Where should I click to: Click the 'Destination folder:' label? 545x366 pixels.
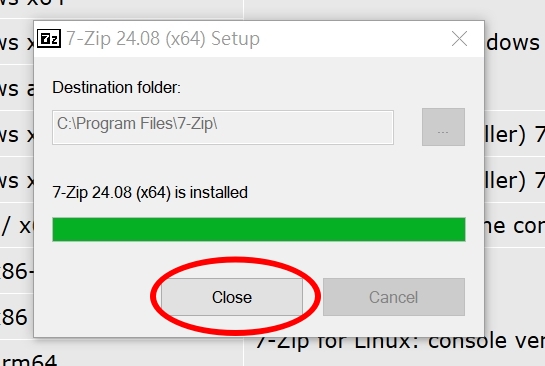(116, 87)
